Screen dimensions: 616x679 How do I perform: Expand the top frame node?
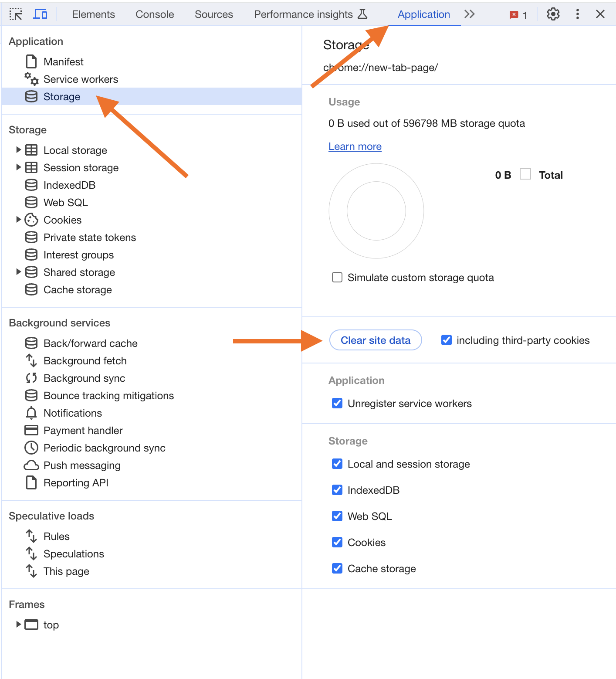18,624
